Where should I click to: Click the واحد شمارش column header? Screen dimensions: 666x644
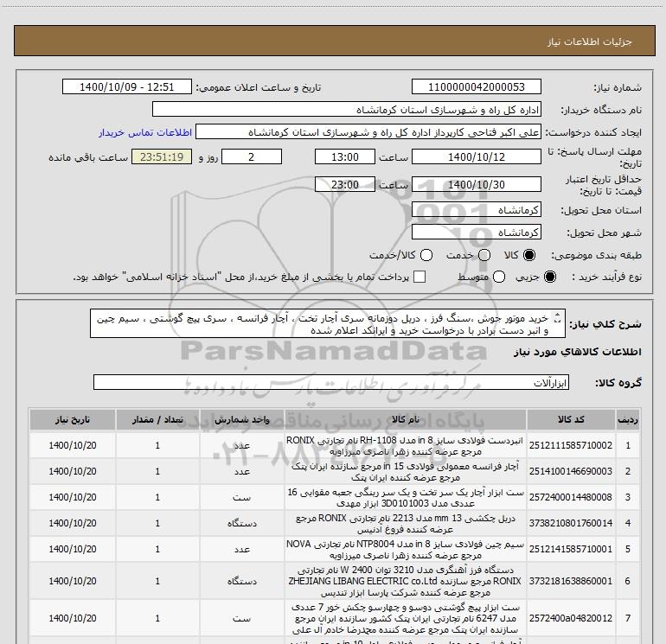click(241, 420)
